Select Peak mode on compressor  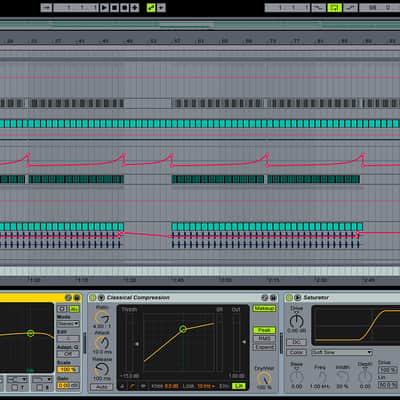pyautogui.click(x=264, y=330)
